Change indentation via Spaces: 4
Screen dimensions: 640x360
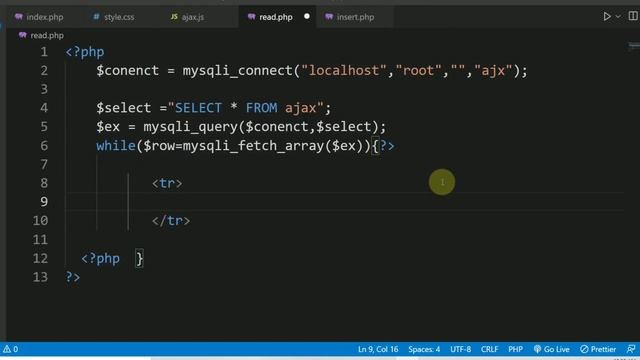pyautogui.click(x=424, y=349)
